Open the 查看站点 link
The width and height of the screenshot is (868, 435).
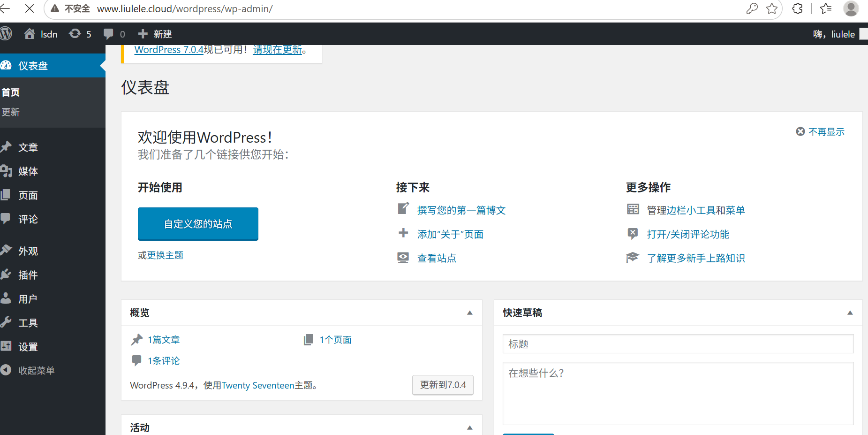(x=437, y=258)
